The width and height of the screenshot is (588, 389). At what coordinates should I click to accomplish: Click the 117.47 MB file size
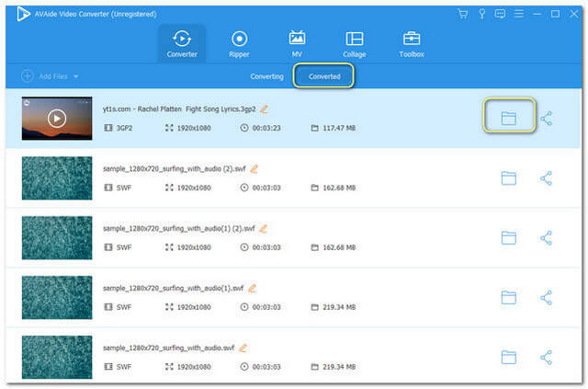tap(339, 128)
